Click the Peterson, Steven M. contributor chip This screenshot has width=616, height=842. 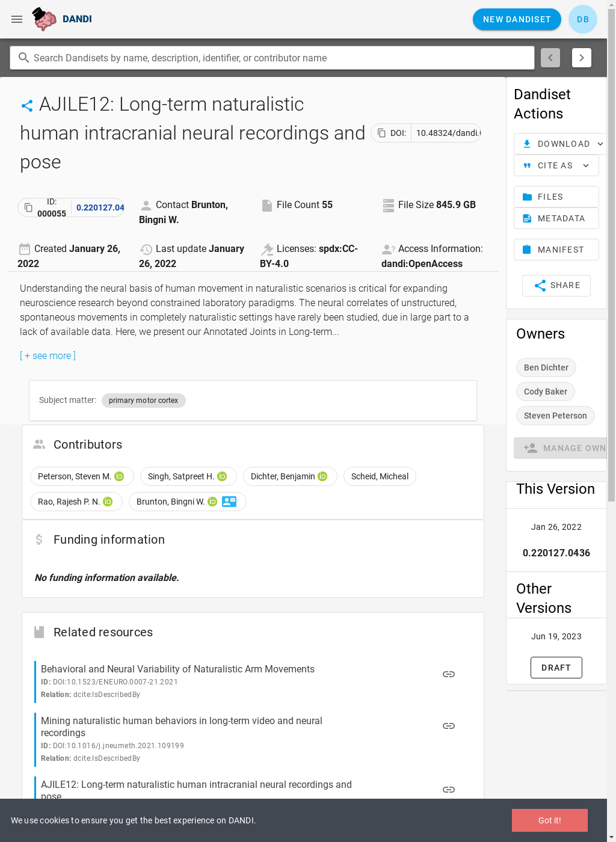click(82, 476)
